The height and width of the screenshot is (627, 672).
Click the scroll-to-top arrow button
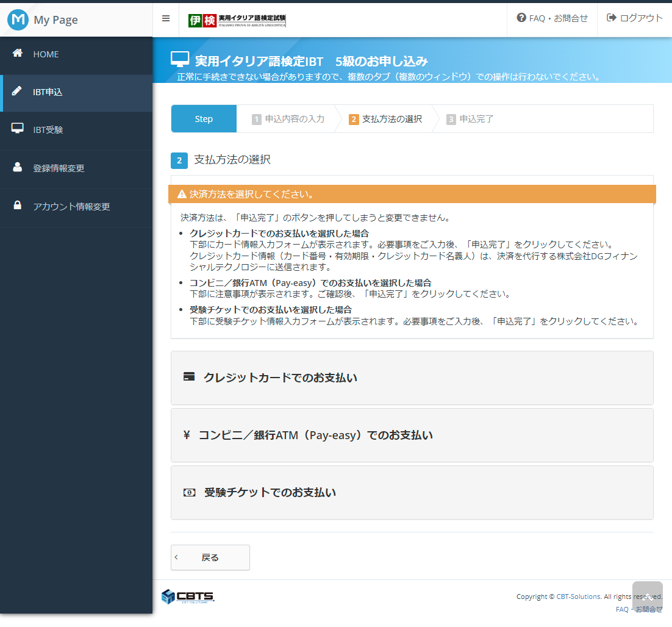click(647, 596)
